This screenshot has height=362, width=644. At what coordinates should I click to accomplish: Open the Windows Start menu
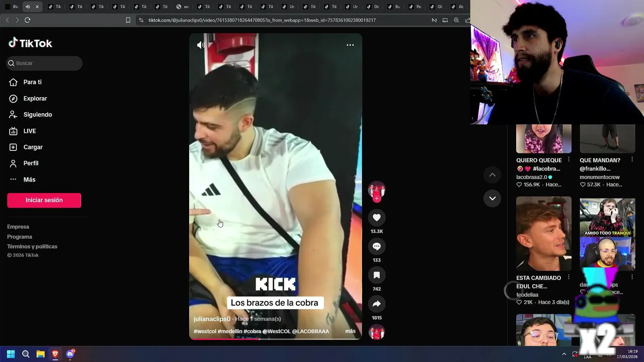(11, 354)
